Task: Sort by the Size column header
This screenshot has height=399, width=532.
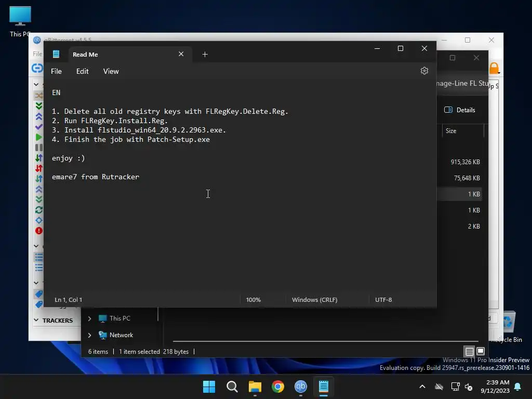Action: tap(463, 131)
